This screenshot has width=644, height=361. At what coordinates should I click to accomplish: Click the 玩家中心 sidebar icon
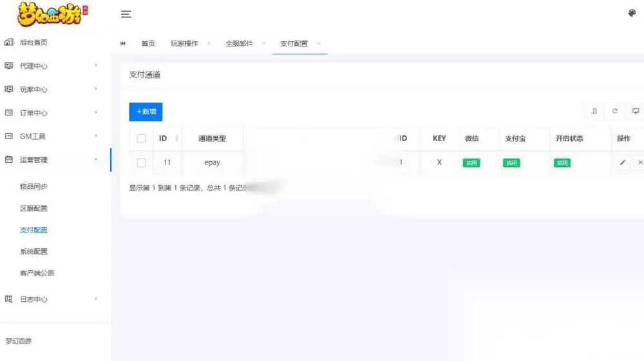tap(8, 89)
